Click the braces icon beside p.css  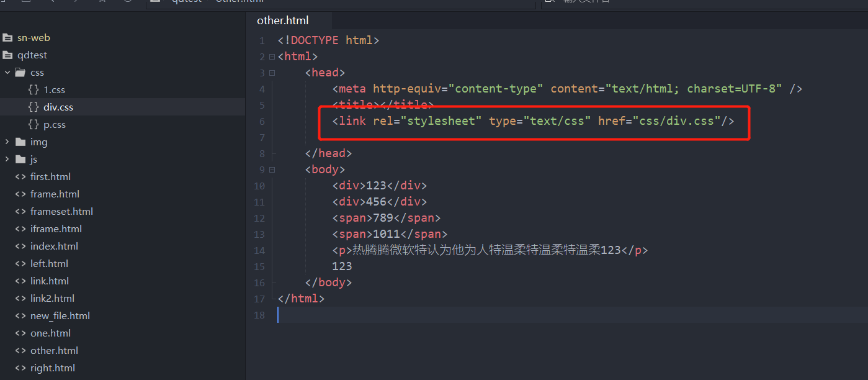[x=34, y=124]
